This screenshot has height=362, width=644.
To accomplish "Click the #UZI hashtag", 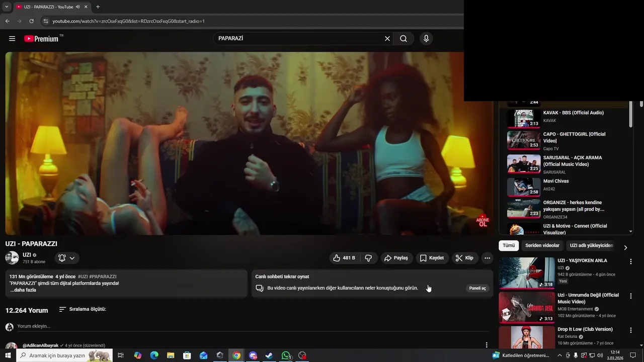I will pyautogui.click(x=83, y=277).
